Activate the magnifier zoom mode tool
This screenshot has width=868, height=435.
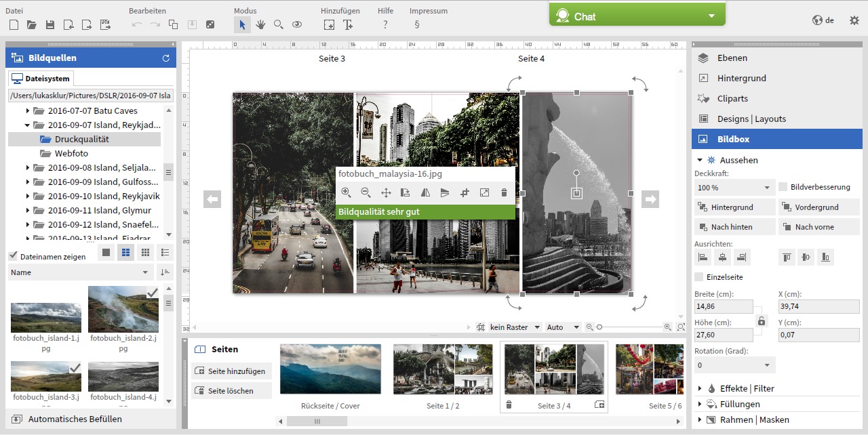point(279,24)
